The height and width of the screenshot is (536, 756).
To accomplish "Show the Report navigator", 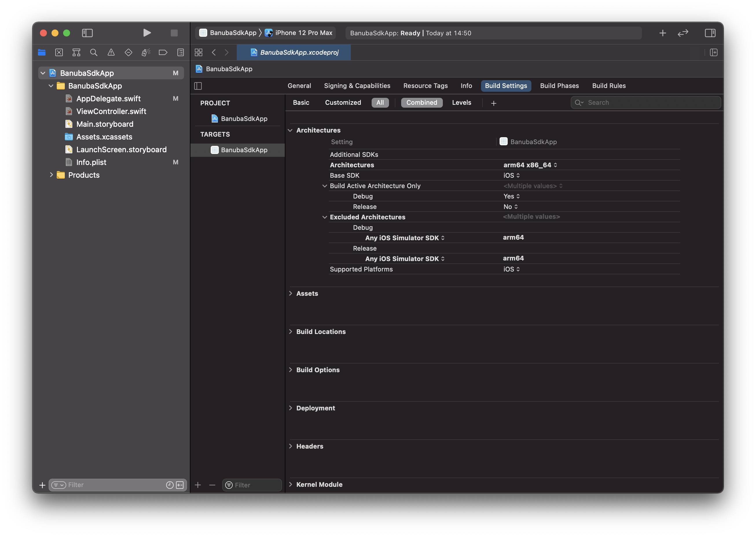I will (181, 52).
